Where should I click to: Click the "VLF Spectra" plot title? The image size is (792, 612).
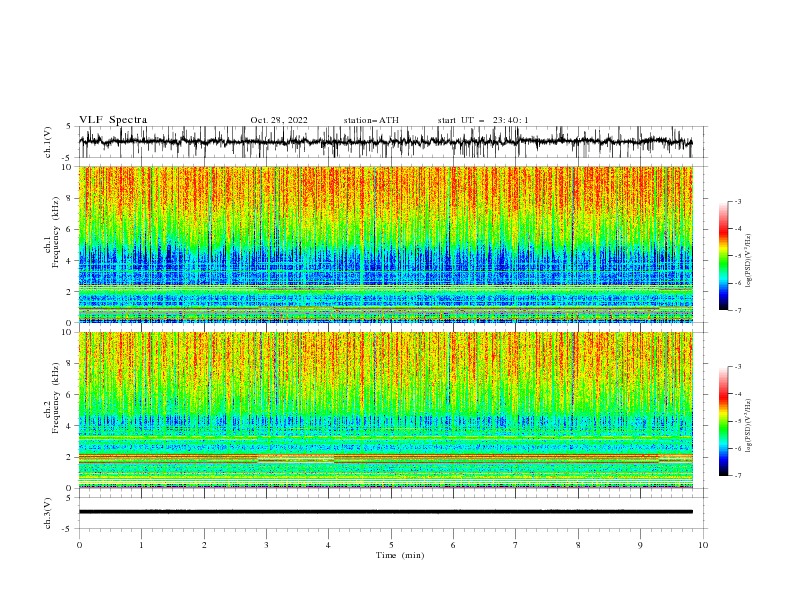[x=113, y=120]
